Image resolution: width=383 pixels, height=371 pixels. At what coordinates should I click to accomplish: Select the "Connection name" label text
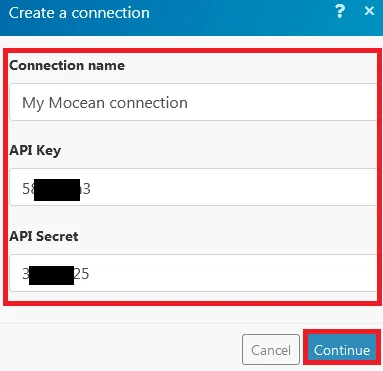pos(67,65)
